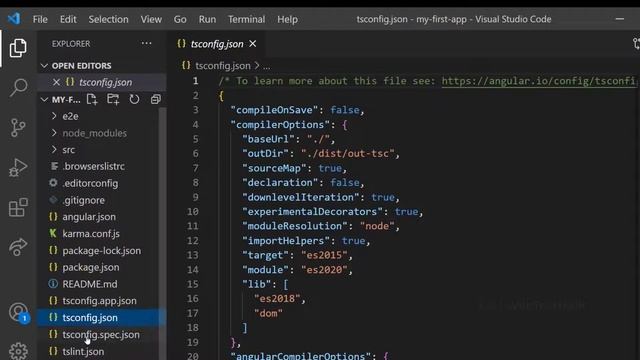Follow the angular.io config link in line 1
The width and height of the screenshot is (640, 360).
(x=539, y=81)
